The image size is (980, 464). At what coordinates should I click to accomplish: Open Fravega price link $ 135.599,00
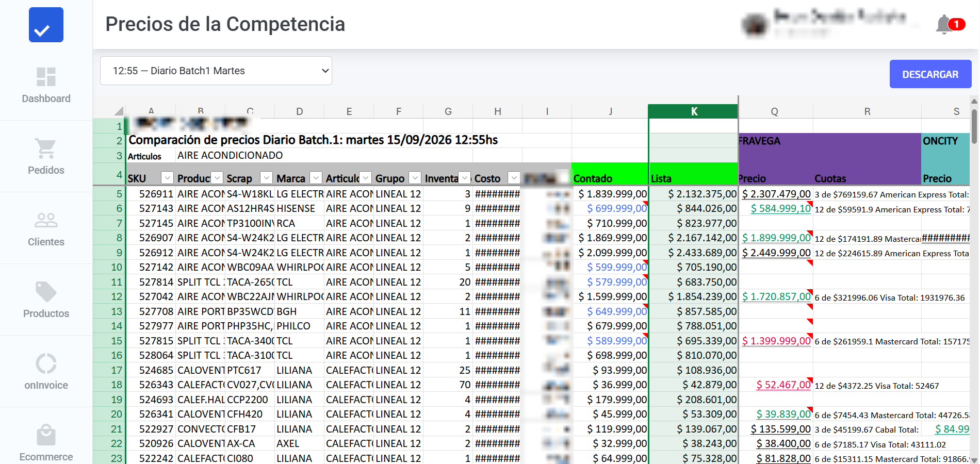pos(780,429)
